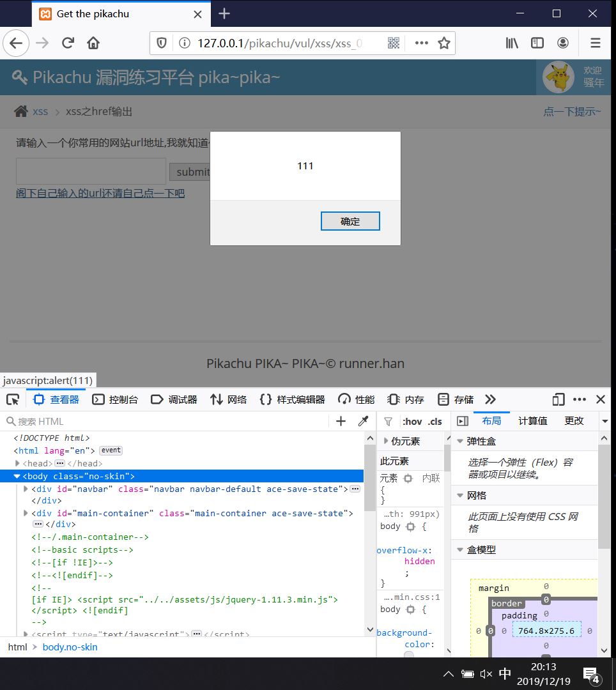The height and width of the screenshot is (690, 616).
Task: Pick a color with the eyedropper tool
Action: tap(364, 422)
